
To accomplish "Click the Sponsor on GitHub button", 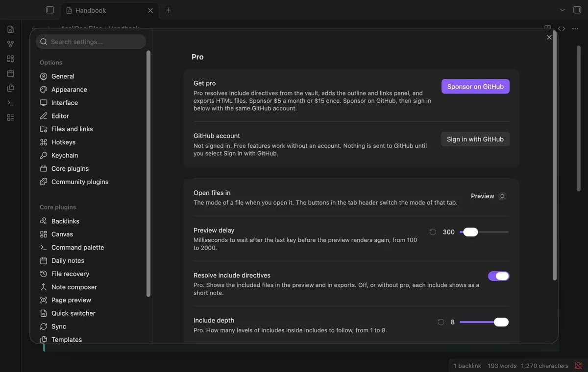I will point(475,87).
